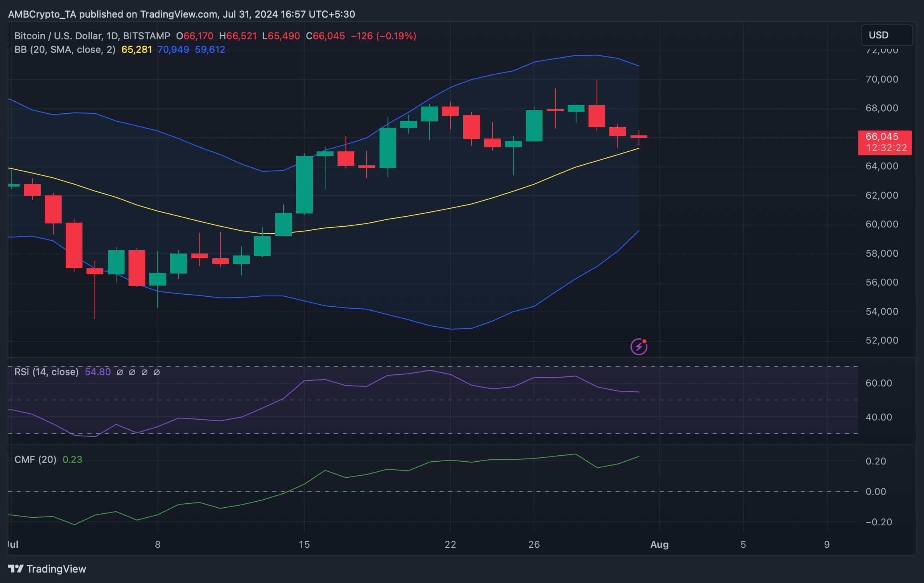Viewport: 924px width, 583px height.
Task: Click the 15 date label on time axis
Action: 304,545
